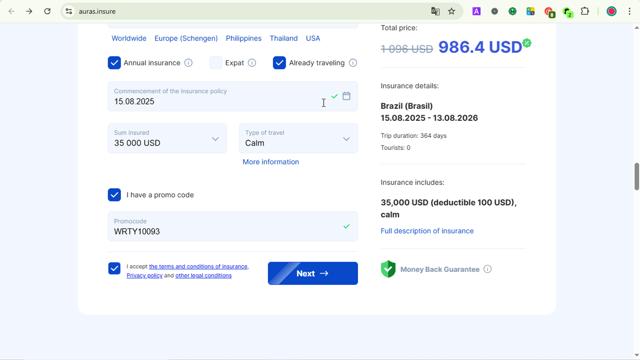640x360 pixels.
Task: Show Expat info tooltip icon
Action: (252, 63)
